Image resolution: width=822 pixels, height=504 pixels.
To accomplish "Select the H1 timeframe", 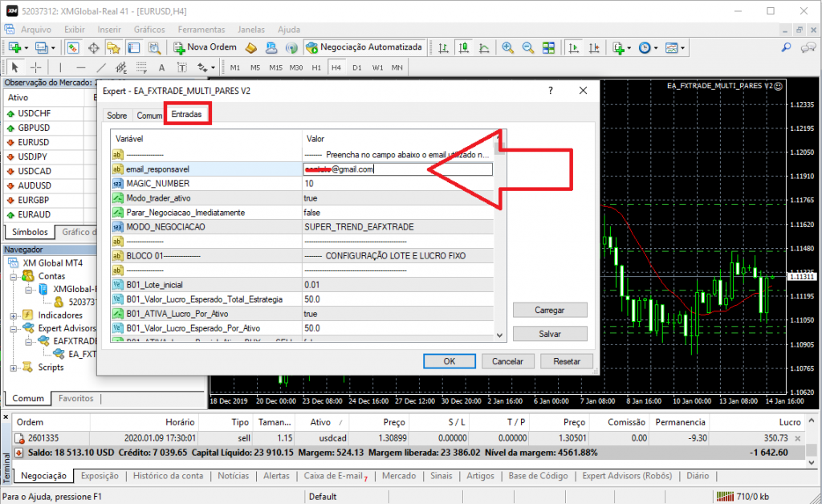I will 316,67.
